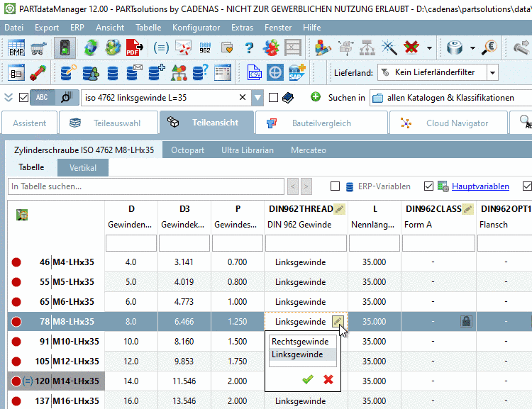Cancel thread selection with red X
The image size is (532, 409).
coord(328,379)
